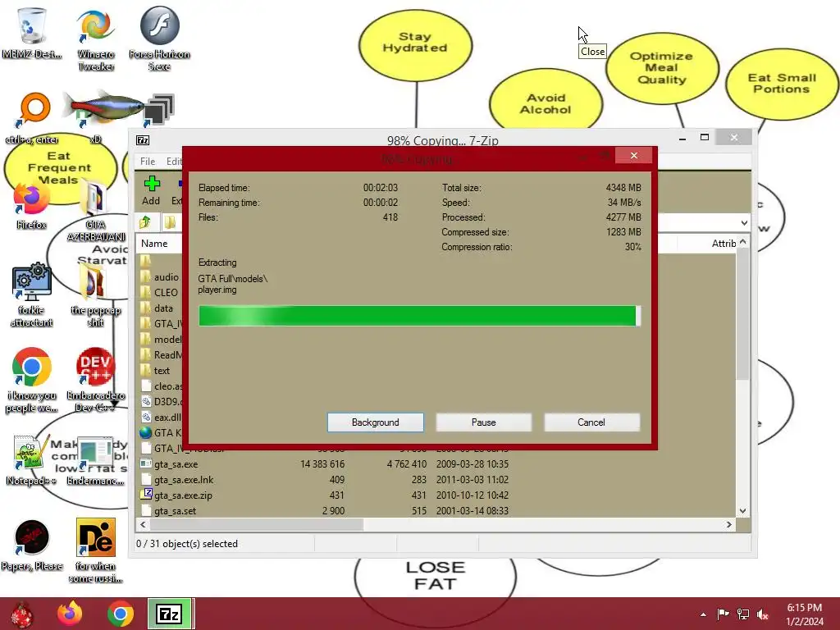Click the 7-Zip Add toolbar icon
The image size is (840, 630).
151,190
